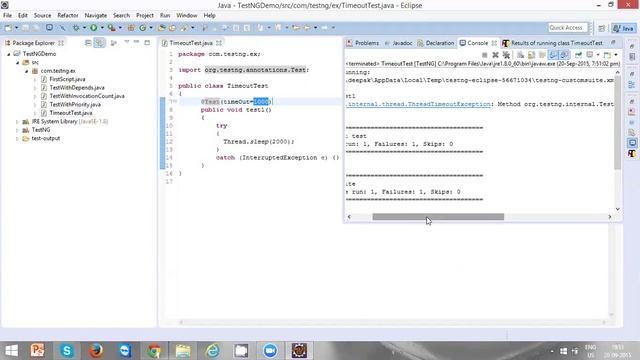Open the Window menu
640x360 pixels.
pyautogui.click(x=187, y=16)
